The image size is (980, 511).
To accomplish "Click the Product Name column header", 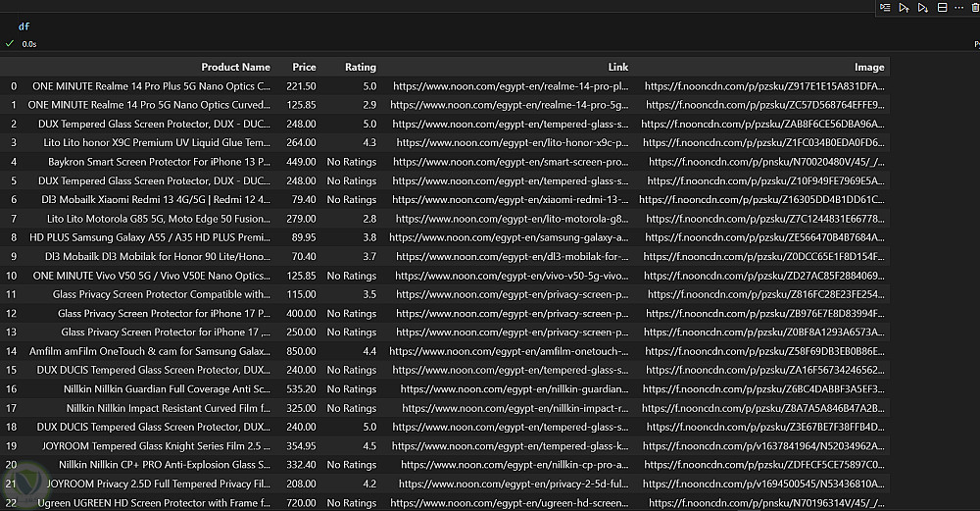I will (235, 67).
